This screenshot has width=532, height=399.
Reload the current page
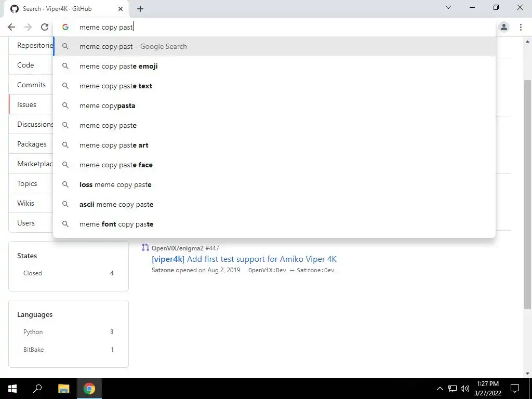[45, 27]
